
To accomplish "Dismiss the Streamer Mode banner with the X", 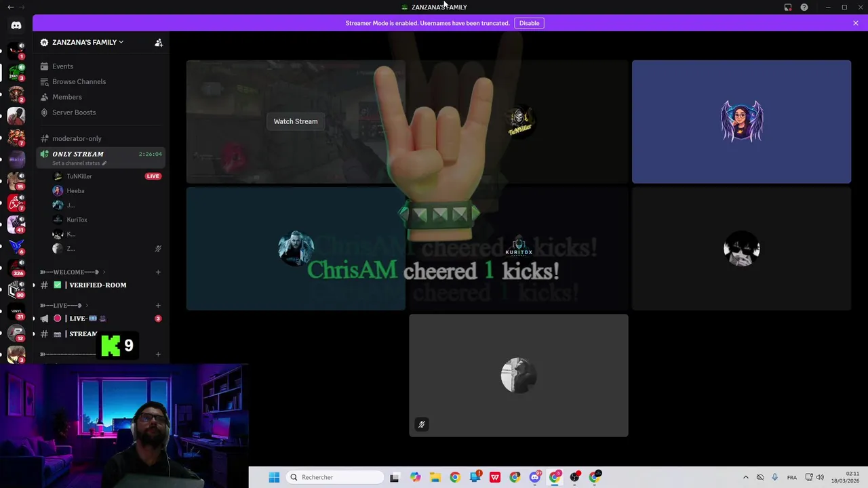I will coord(856,23).
